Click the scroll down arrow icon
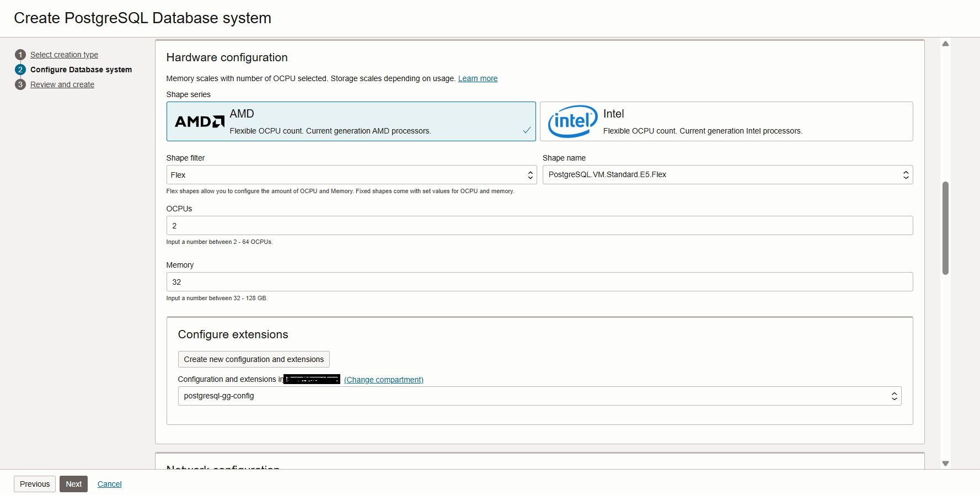This screenshot has height=495, width=980. point(945,464)
